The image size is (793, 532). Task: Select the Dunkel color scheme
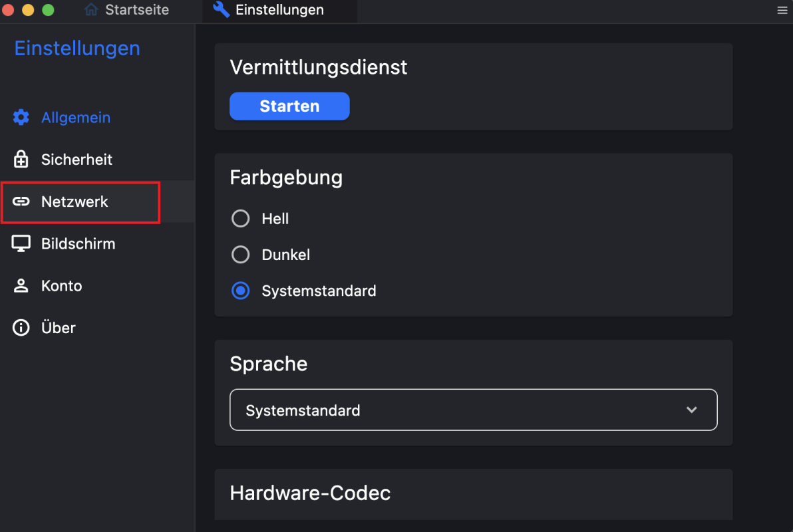(240, 255)
